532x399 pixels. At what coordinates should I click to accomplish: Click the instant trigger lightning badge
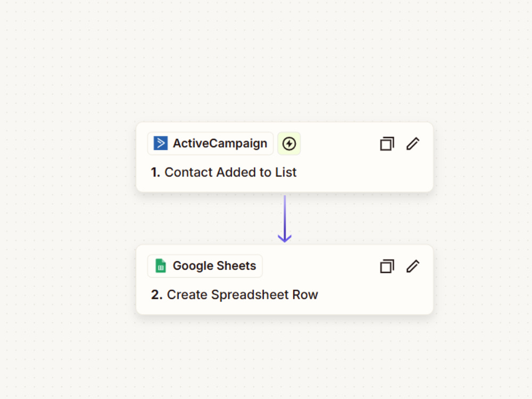[289, 144]
